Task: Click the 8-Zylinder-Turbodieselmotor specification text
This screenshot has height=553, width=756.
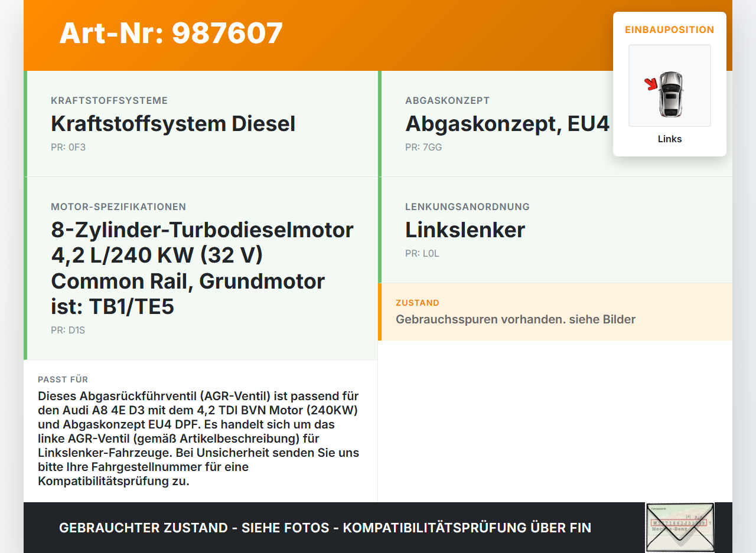Action: [203, 268]
